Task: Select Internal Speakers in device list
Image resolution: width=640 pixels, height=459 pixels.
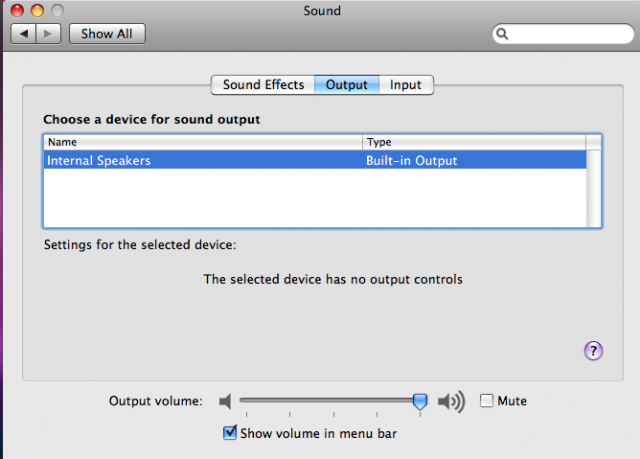Action: 315,160
